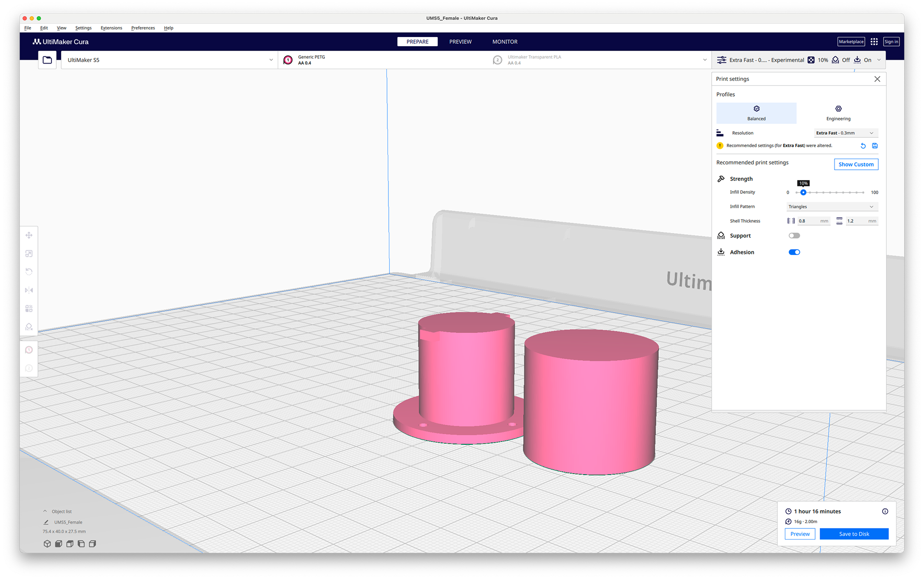The width and height of the screenshot is (924, 579).
Task: Open the Settings menu
Action: click(83, 28)
